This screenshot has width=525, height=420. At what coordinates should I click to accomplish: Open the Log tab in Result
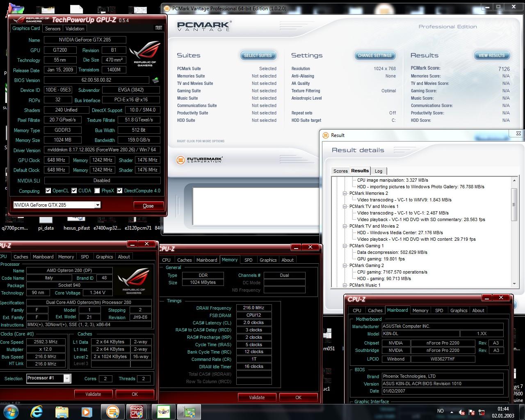click(x=379, y=171)
